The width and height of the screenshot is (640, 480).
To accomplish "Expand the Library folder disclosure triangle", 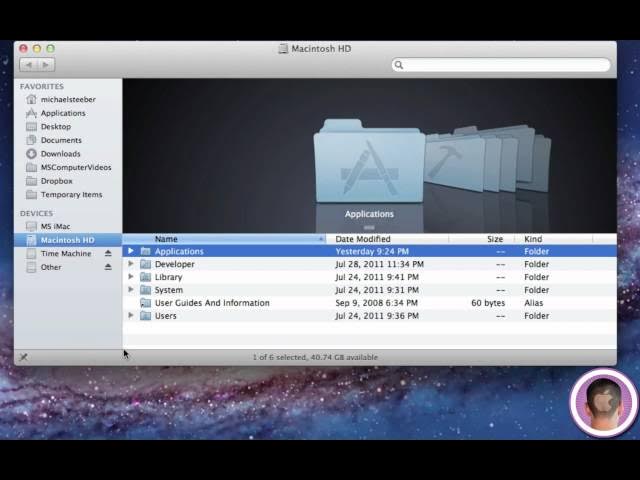I will (131, 277).
